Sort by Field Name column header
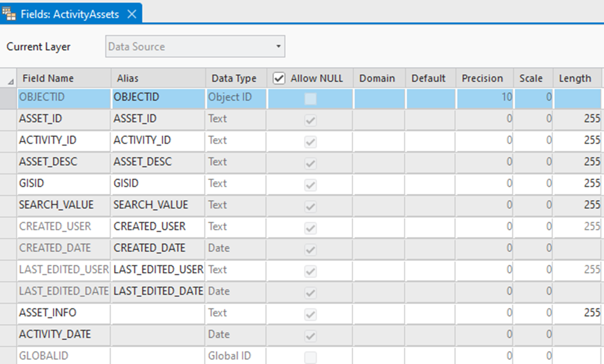Screen dimensions: 604x364 point(64,79)
